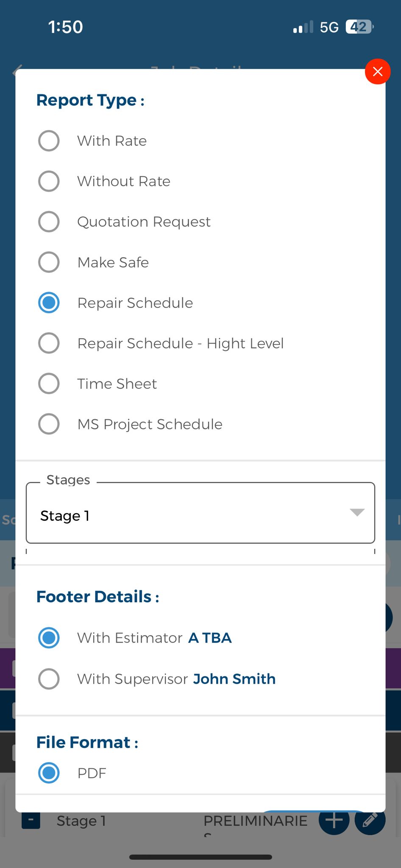Collapse Stage 1 with minus icon
Viewport: 401px width, 868px height.
(31, 821)
